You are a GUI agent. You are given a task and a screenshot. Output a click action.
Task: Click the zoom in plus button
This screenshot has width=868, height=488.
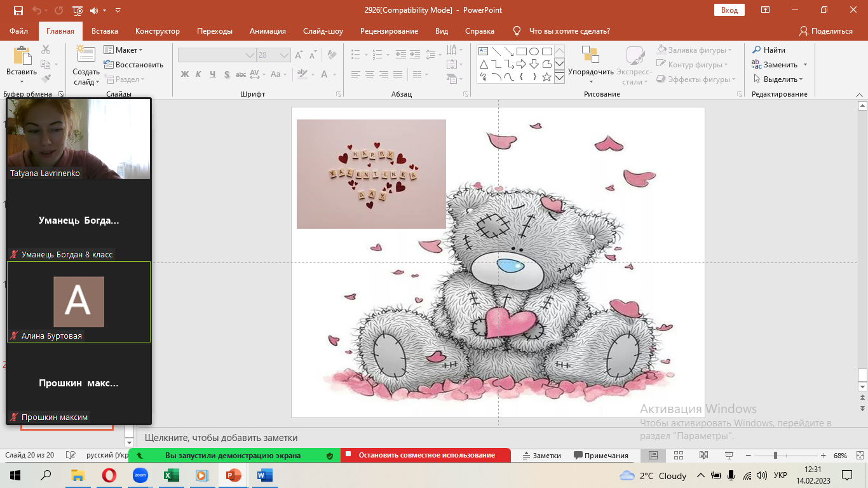824,456
